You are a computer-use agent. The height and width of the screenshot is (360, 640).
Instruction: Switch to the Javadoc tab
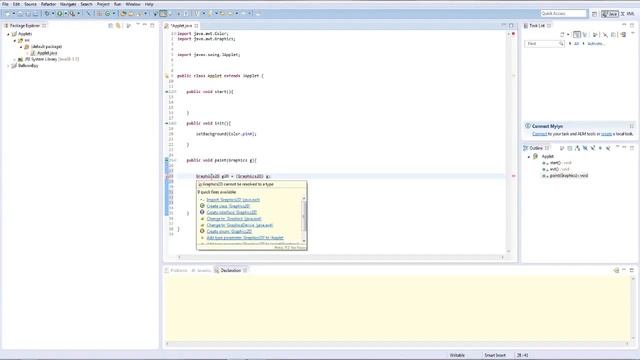(x=201, y=270)
